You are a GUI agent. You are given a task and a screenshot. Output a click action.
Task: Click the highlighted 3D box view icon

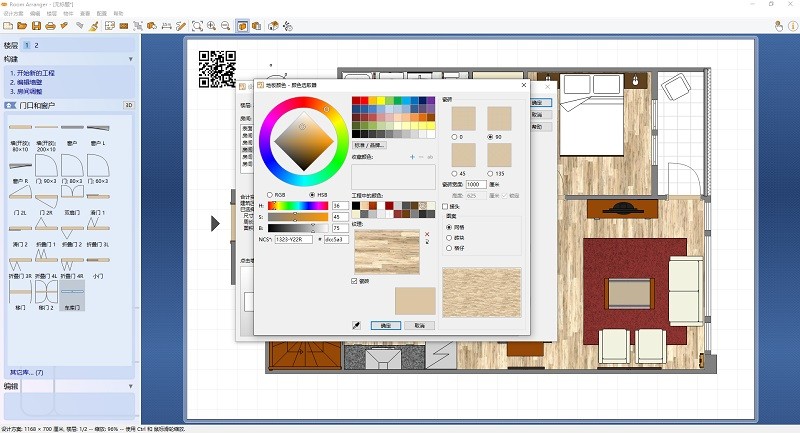(242, 26)
